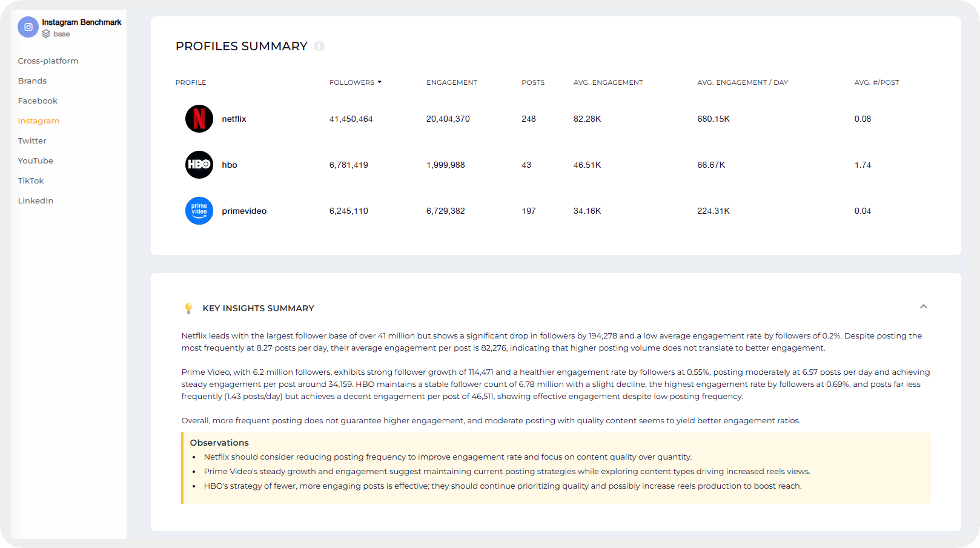
Task: Click HBO avg #/post value 1.74
Action: click(863, 165)
